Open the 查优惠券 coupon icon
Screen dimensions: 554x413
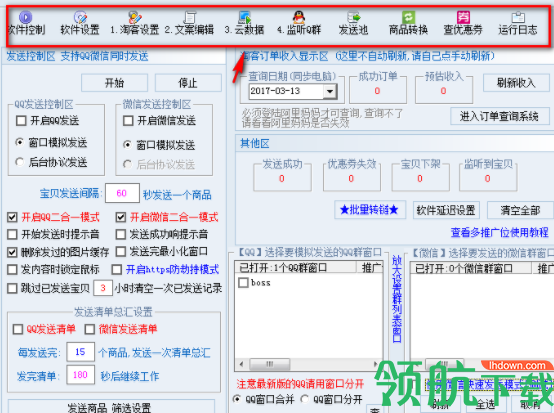click(x=463, y=17)
